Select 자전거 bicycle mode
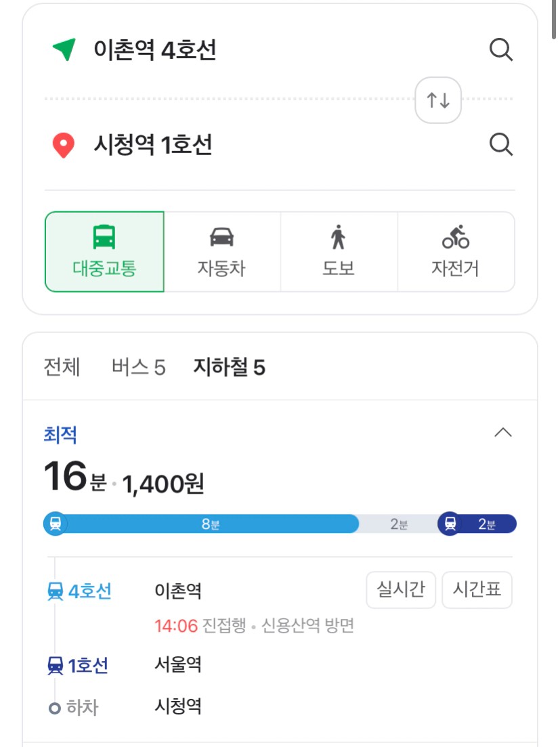The height and width of the screenshot is (747, 560). pos(456,251)
